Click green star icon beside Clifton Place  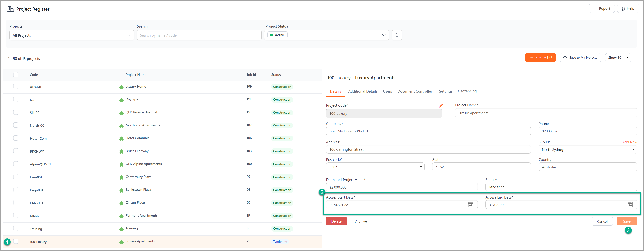click(121, 203)
